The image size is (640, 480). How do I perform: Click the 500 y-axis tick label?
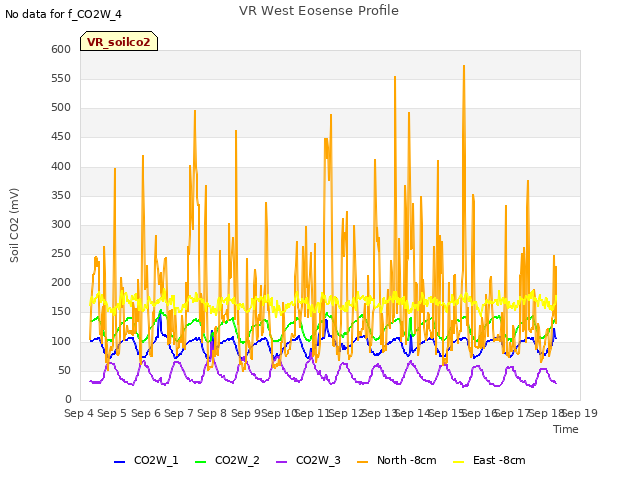[x=61, y=108]
